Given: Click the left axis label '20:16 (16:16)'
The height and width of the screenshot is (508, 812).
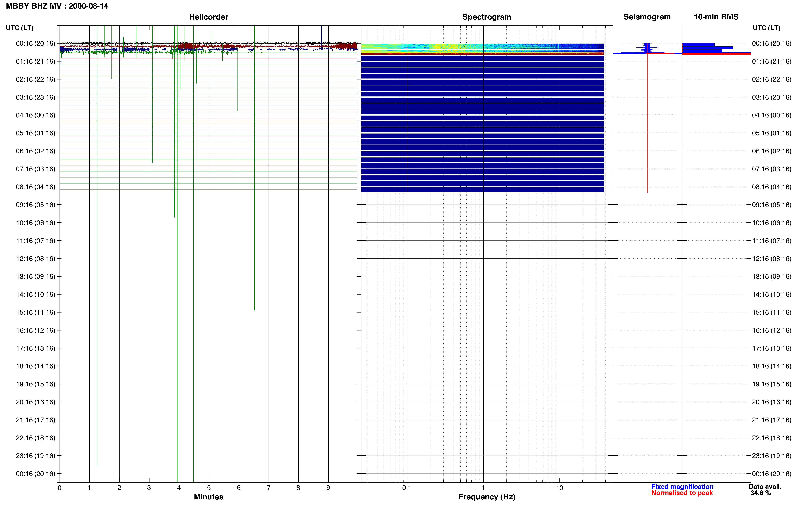Looking at the screenshot, I should (36, 402).
